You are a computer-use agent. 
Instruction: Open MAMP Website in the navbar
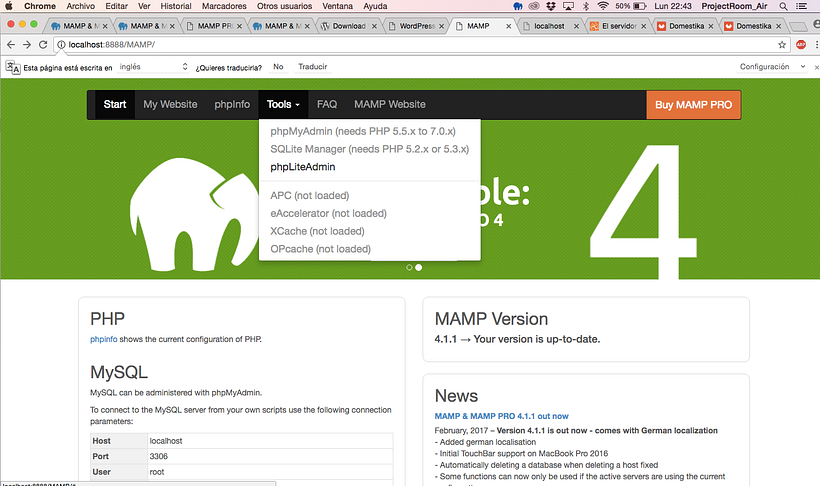pyautogui.click(x=390, y=105)
